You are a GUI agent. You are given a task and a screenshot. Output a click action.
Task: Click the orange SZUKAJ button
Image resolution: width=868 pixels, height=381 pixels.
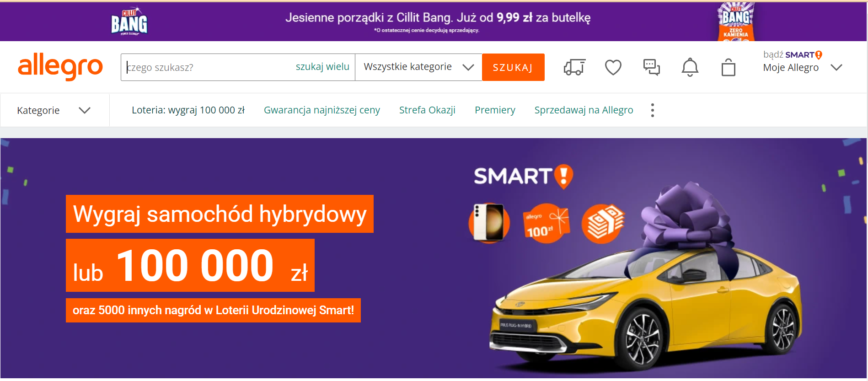(513, 67)
